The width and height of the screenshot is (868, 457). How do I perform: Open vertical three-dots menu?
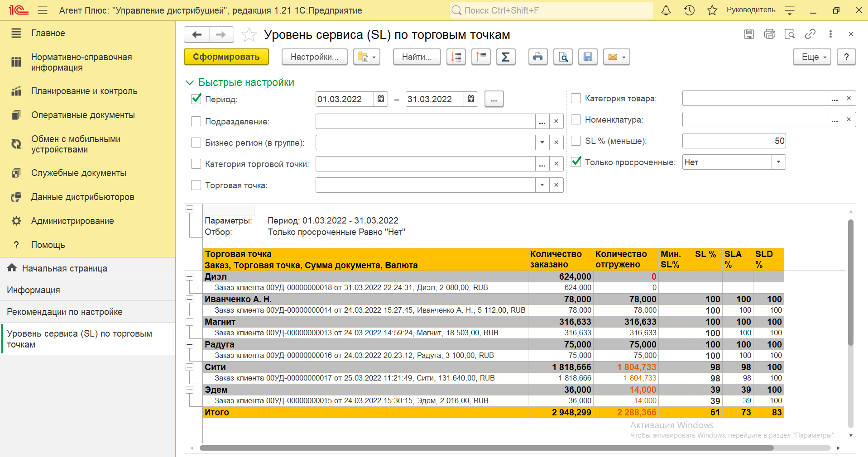coord(830,34)
